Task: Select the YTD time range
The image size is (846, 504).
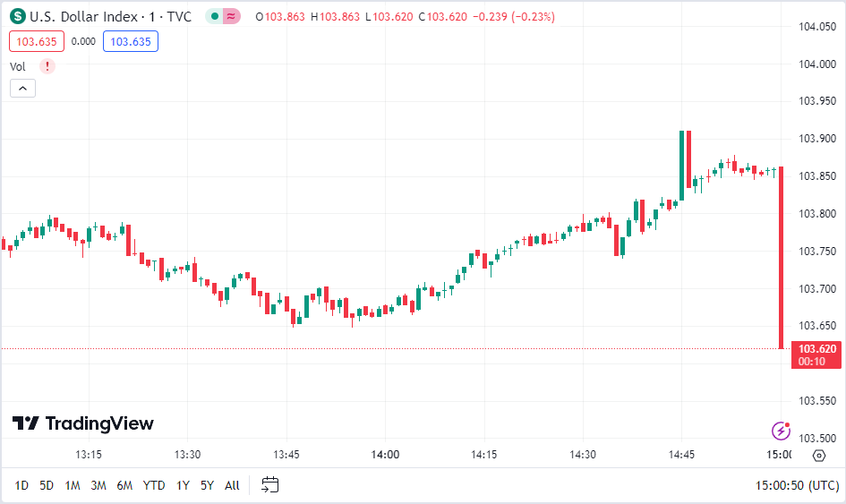Action: [x=154, y=485]
